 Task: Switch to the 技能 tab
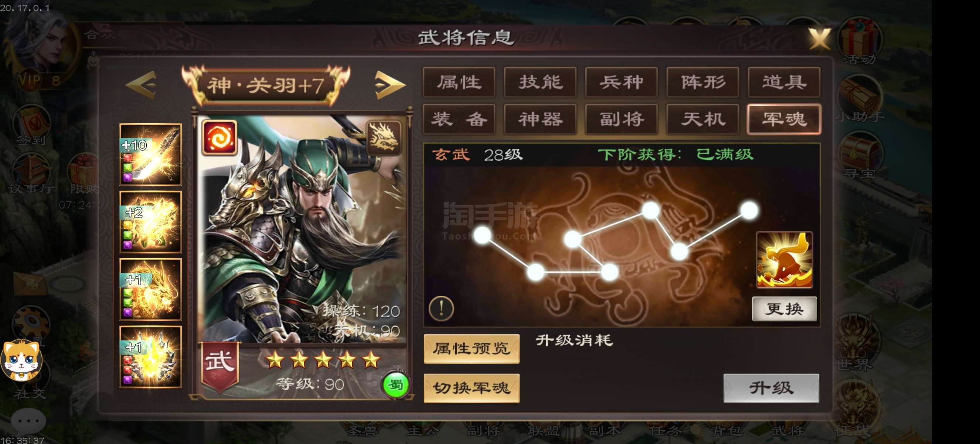tap(540, 82)
